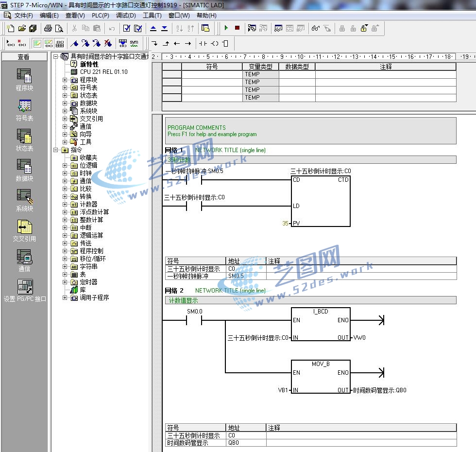Expand the 位逻辑 instruction folder
The width and height of the screenshot is (476, 452).
[x=65, y=166]
